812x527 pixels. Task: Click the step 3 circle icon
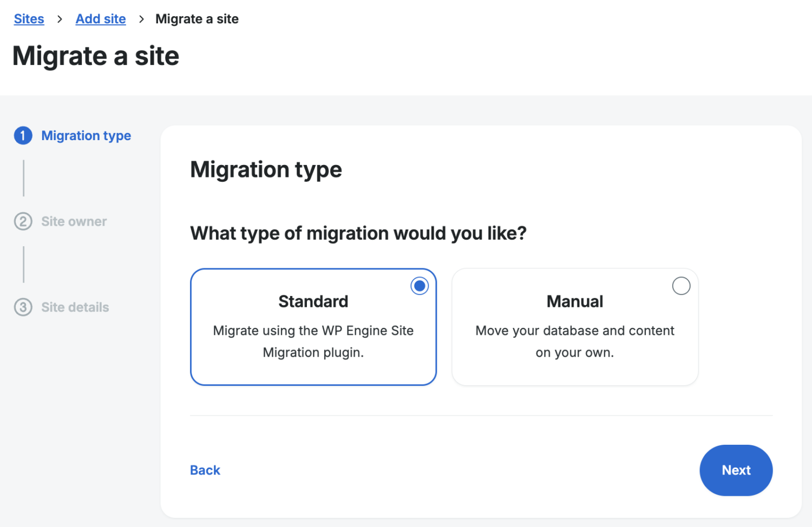pyautogui.click(x=23, y=307)
